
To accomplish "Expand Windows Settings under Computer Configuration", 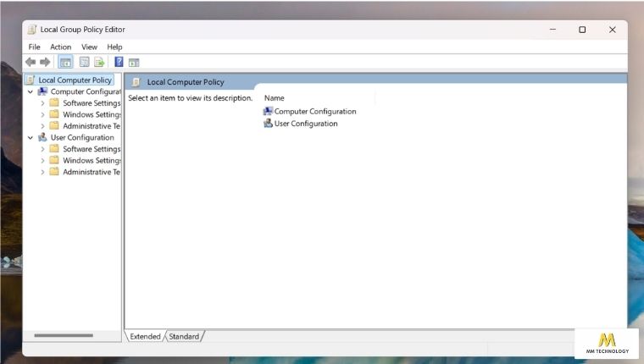I will pos(42,115).
